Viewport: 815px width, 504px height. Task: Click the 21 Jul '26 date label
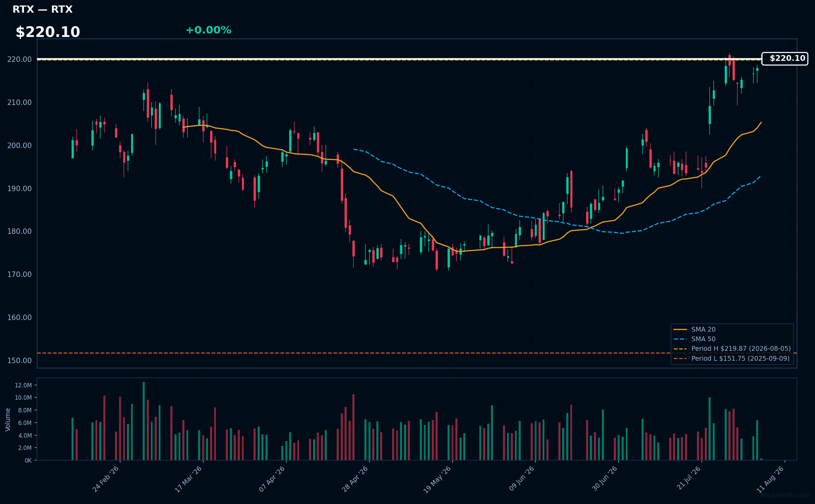click(x=689, y=478)
